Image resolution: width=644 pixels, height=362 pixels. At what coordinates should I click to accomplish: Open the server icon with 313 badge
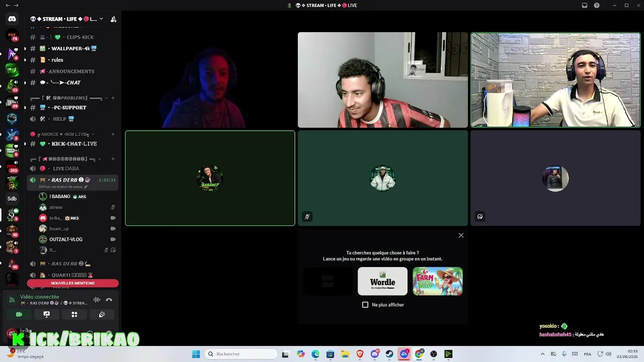(12, 166)
